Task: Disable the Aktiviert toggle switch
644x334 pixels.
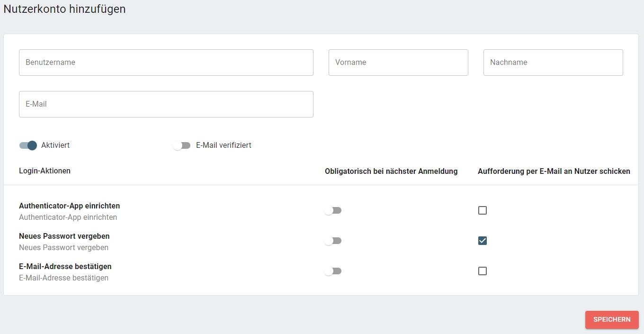Action: point(28,145)
